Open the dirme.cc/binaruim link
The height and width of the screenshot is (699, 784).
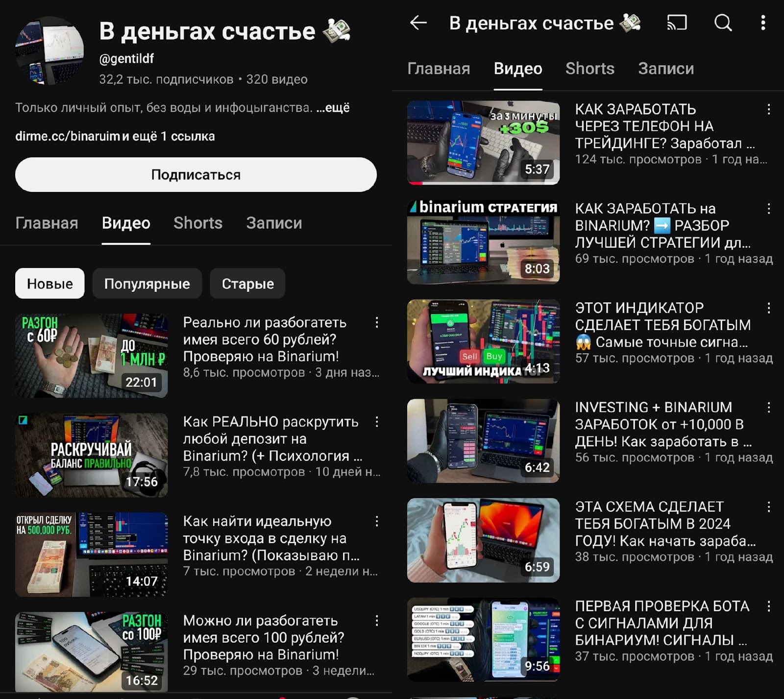[68, 136]
